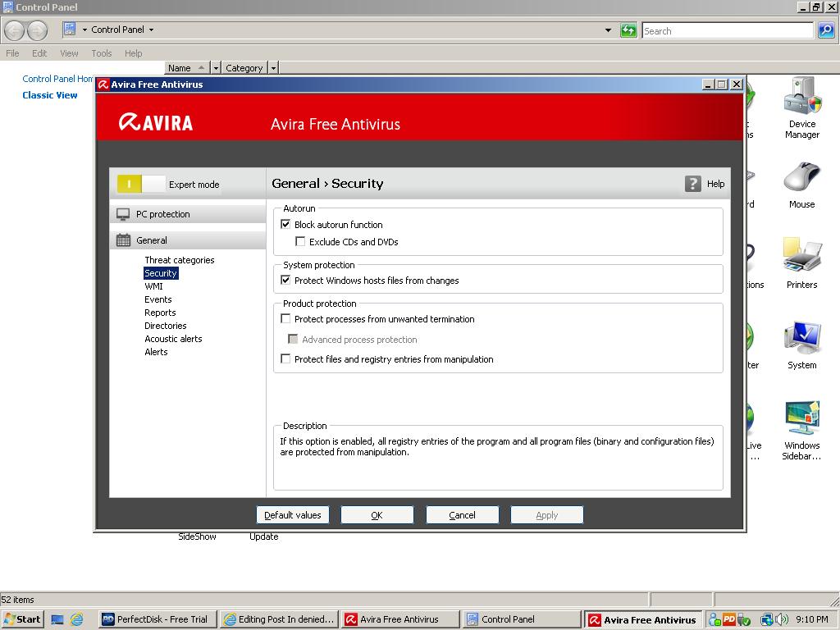840x630 pixels.
Task: Launch Internet Explorer from quick launch
Action: click(x=77, y=619)
